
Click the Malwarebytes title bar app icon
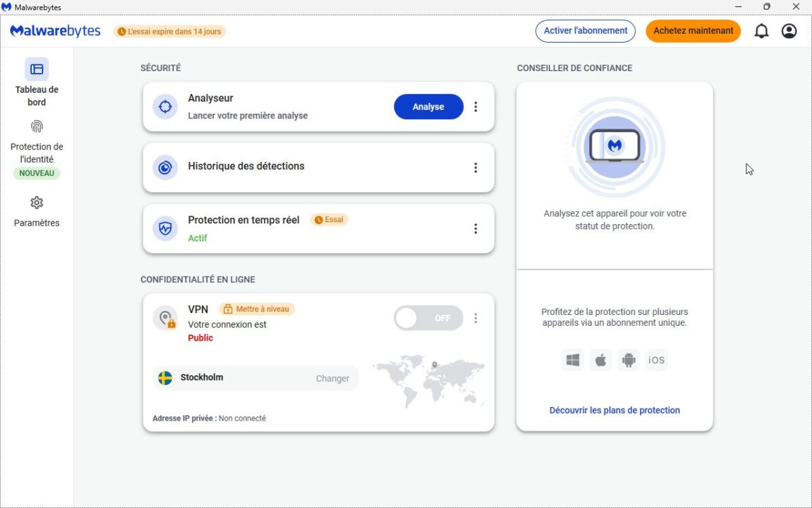(x=6, y=7)
